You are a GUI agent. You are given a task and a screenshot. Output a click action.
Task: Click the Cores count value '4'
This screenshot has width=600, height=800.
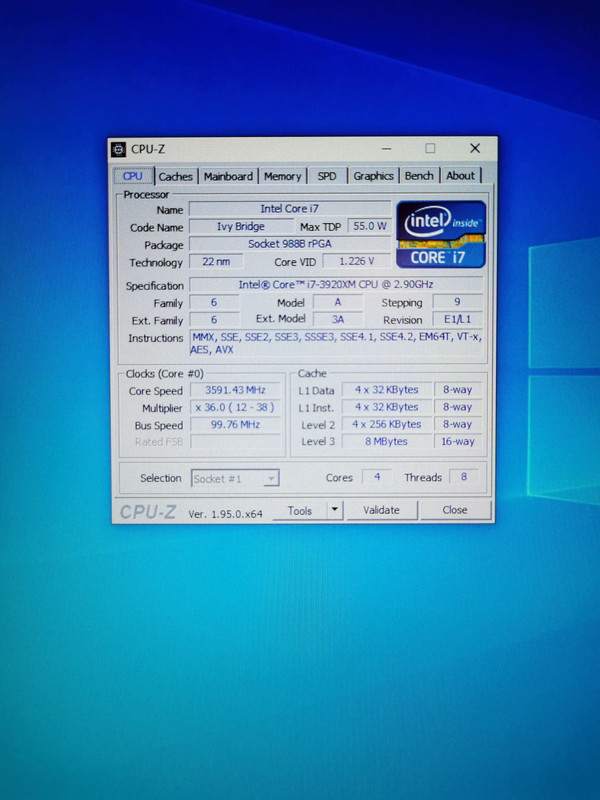377,477
